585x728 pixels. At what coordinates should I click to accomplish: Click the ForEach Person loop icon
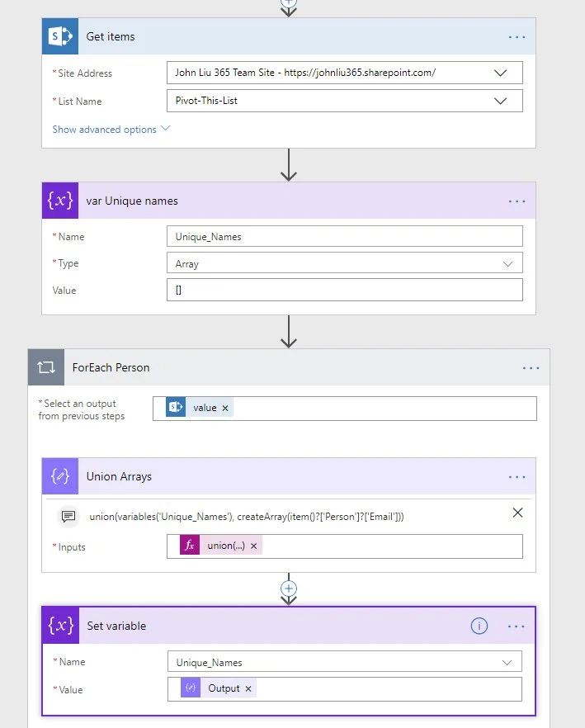(x=46, y=367)
